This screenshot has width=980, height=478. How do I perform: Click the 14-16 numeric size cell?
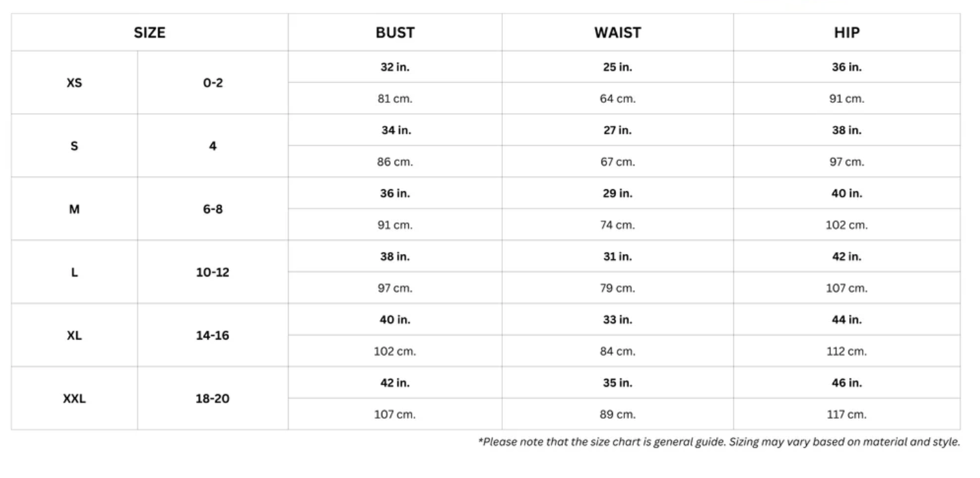[x=213, y=336]
